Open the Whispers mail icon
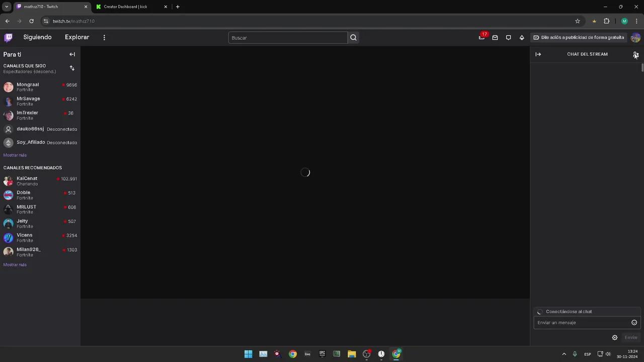The width and height of the screenshot is (644, 362). [495, 37]
